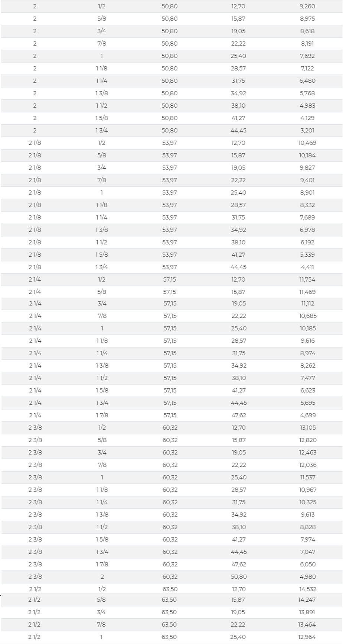The height and width of the screenshot is (644, 343).
Task: Select the 7,692 value cell
Action: (307, 56)
